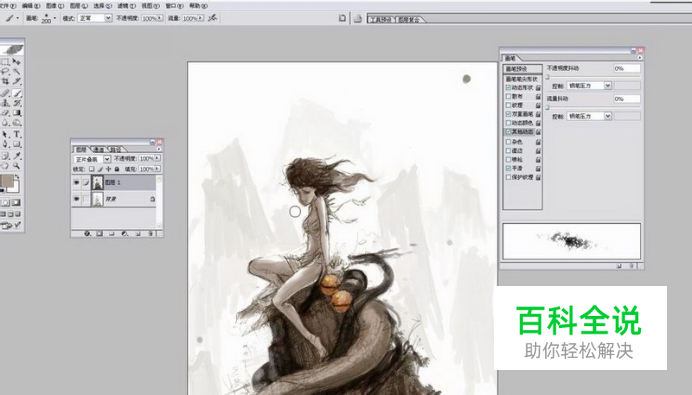Select the Hand tool

coord(5,166)
